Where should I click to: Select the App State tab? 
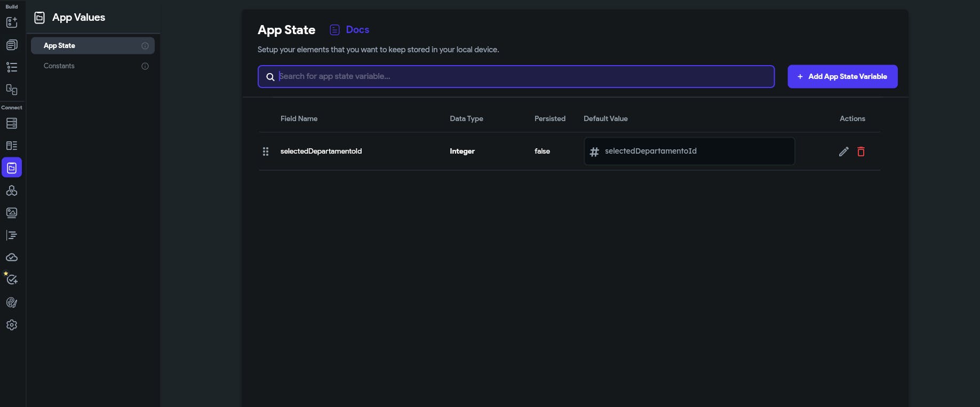[92, 46]
